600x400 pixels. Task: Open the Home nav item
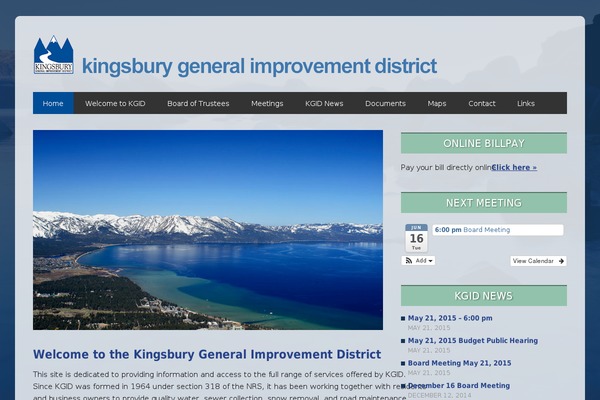click(x=53, y=103)
